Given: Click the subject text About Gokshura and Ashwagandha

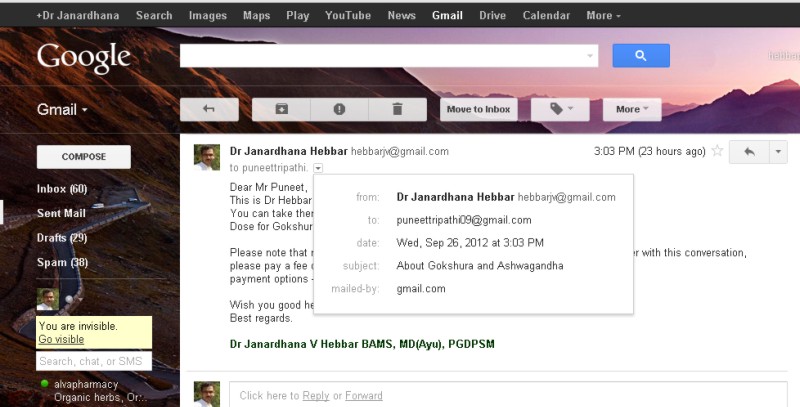Looking at the screenshot, I should point(480,266).
